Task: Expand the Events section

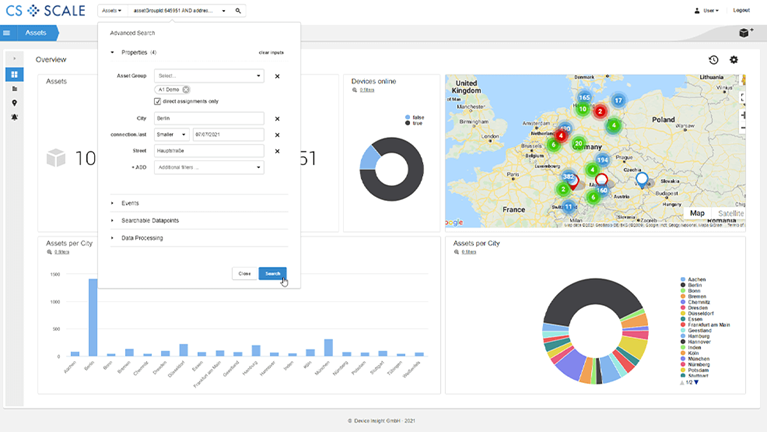Action: tap(129, 202)
